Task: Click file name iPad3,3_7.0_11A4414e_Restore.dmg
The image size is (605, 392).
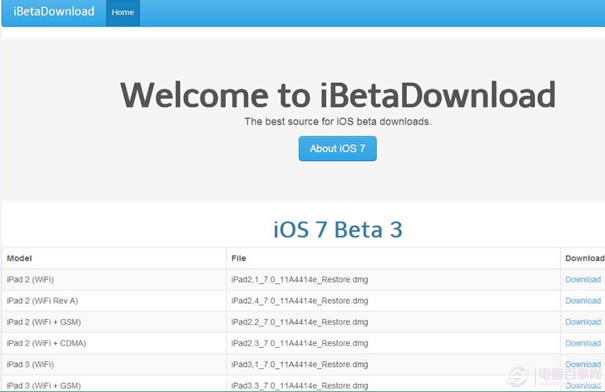Action: pos(300,385)
